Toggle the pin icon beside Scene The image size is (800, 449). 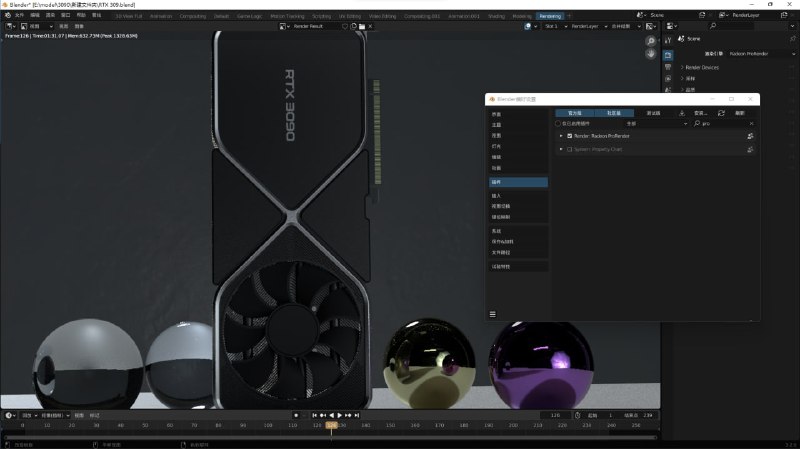tap(792, 39)
